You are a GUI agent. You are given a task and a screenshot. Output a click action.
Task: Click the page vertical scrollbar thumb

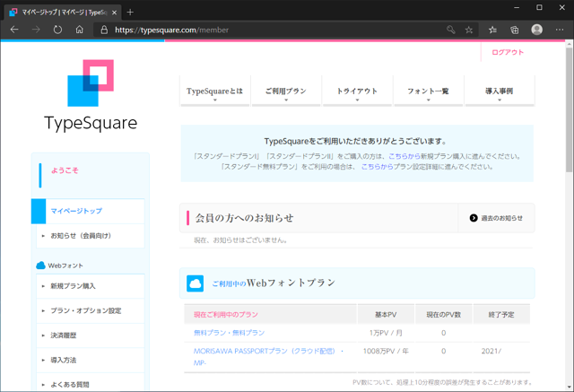click(x=569, y=109)
